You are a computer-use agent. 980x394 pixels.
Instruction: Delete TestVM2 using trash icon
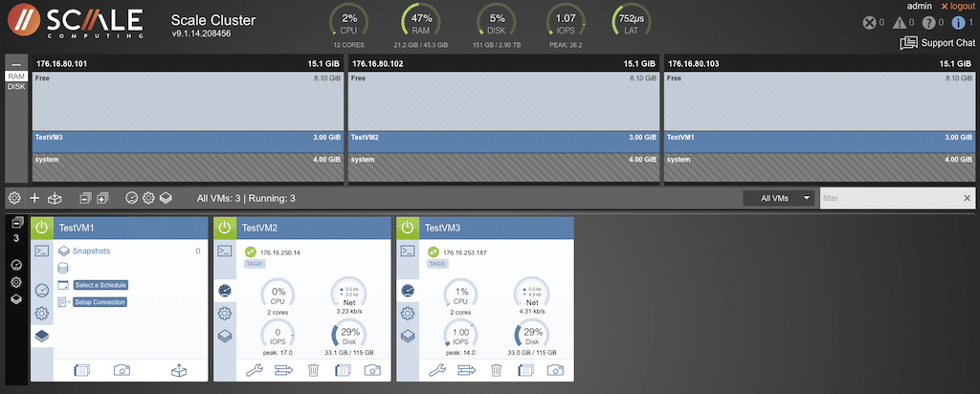coord(313,370)
